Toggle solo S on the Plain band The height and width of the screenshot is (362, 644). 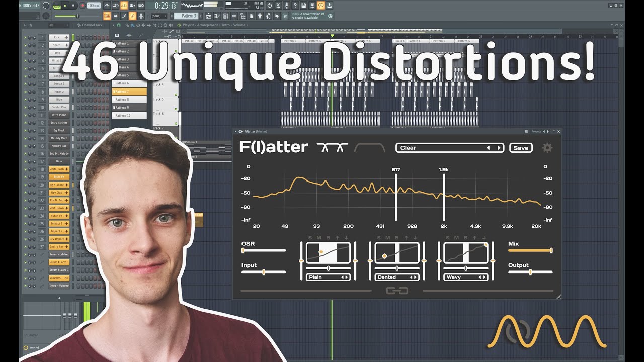tap(310, 238)
